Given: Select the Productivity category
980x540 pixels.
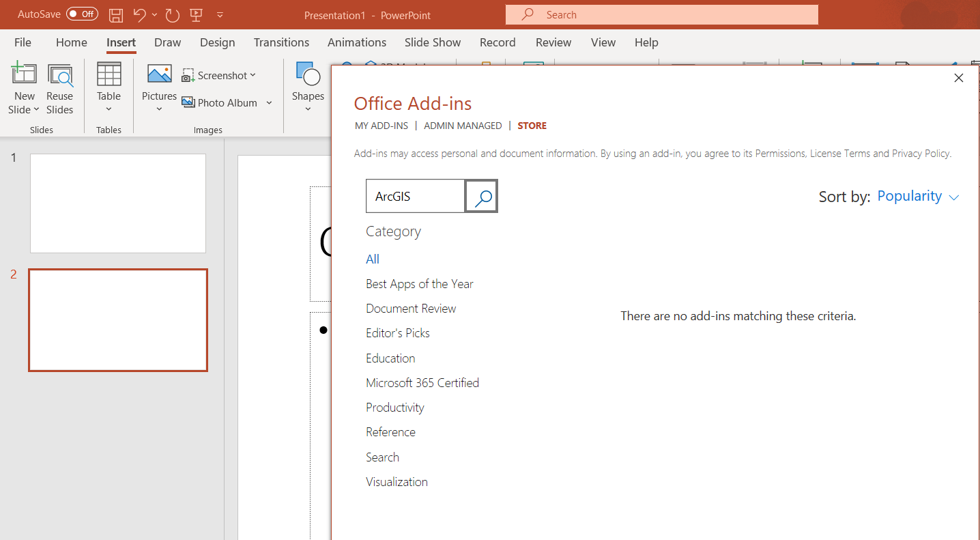Looking at the screenshot, I should click(395, 408).
